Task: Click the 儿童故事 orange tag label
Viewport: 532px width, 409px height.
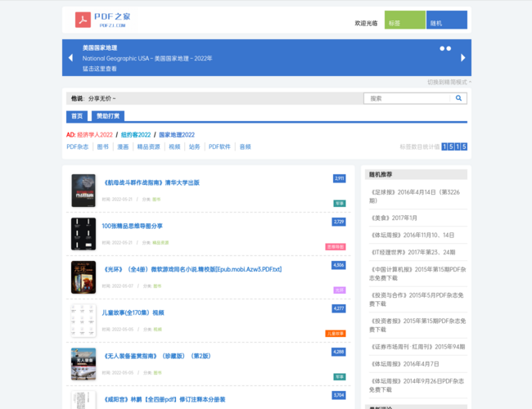Action: click(336, 334)
